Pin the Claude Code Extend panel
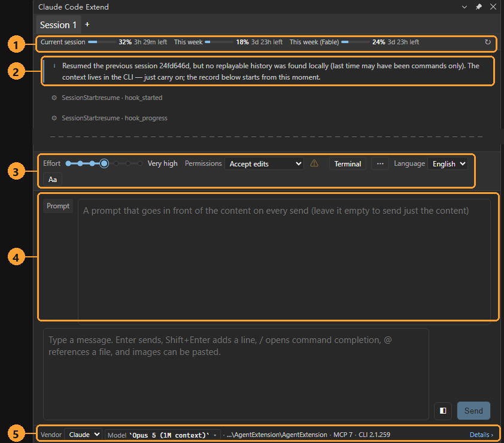This screenshot has width=504, height=443. [479, 7]
